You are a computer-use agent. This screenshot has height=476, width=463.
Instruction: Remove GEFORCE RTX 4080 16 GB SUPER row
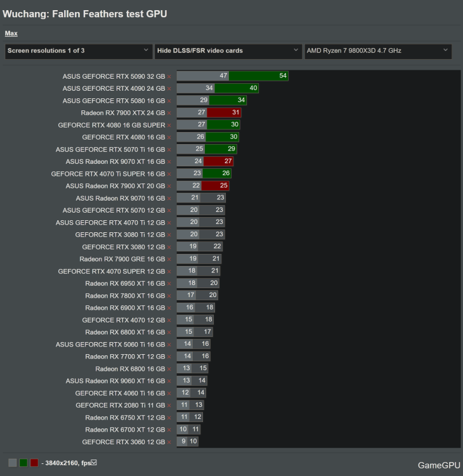[x=169, y=126]
